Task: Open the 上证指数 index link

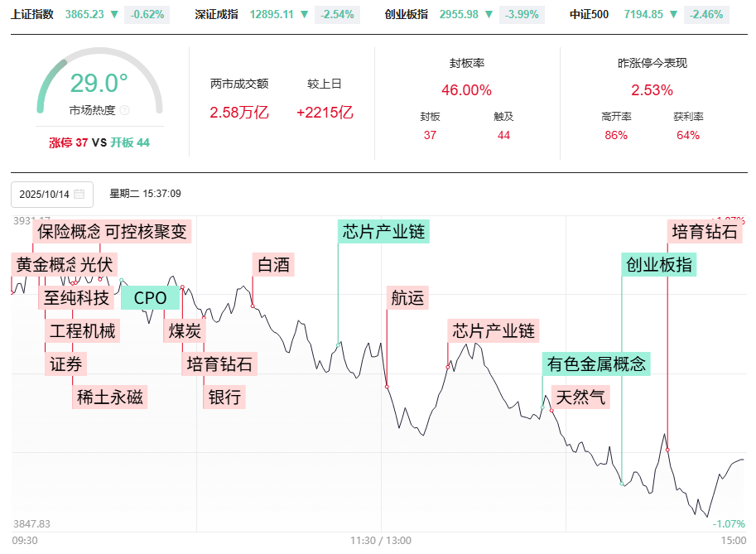Action: 32,14
